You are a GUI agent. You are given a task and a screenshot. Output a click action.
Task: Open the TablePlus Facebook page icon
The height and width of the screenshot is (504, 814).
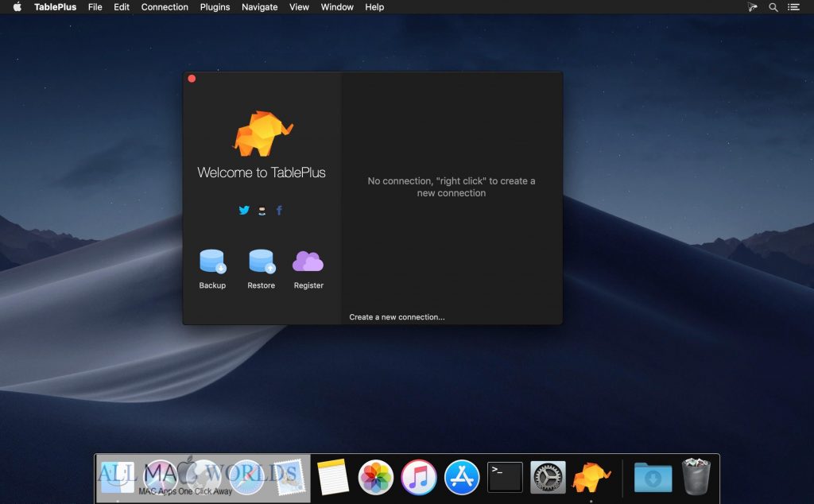coord(279,210)
